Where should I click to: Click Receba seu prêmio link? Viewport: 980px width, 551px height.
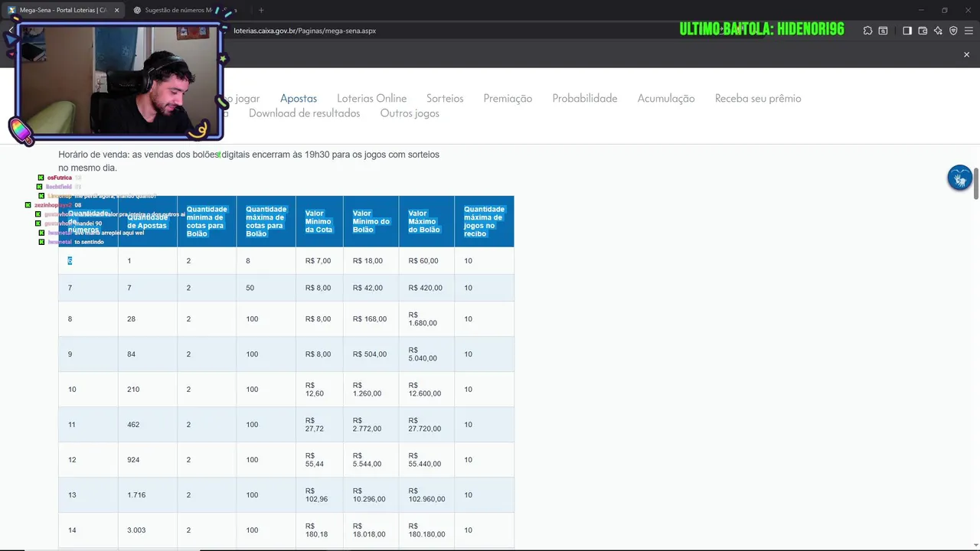click(758, 98)
